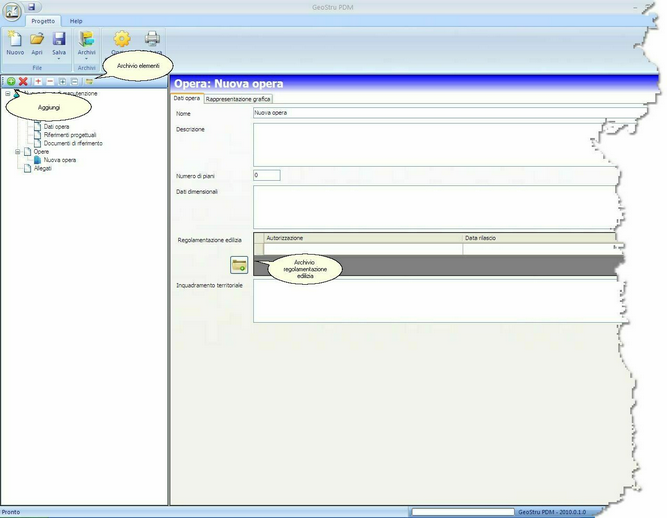Open the Rappresentazione grafica tab

(x=238, y=99)
